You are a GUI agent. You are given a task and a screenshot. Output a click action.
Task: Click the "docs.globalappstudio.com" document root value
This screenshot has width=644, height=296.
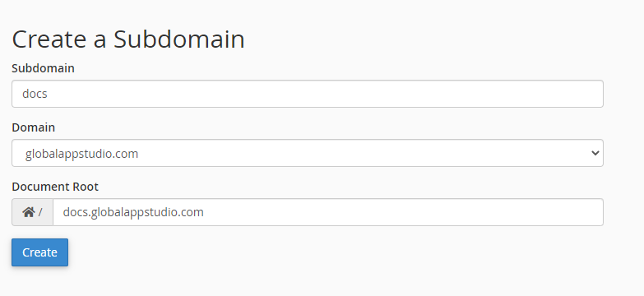[133, 212]
